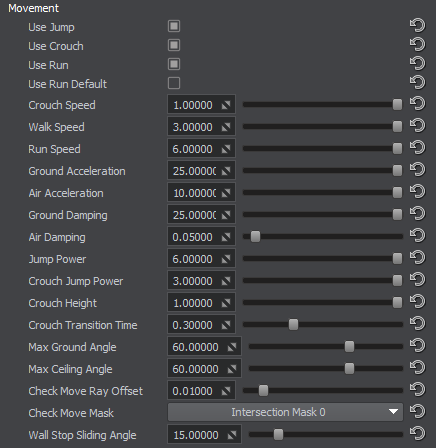This screenshot has height=448, width=436.
Task: Reset the Jump Power value
Action: [417, 258]
